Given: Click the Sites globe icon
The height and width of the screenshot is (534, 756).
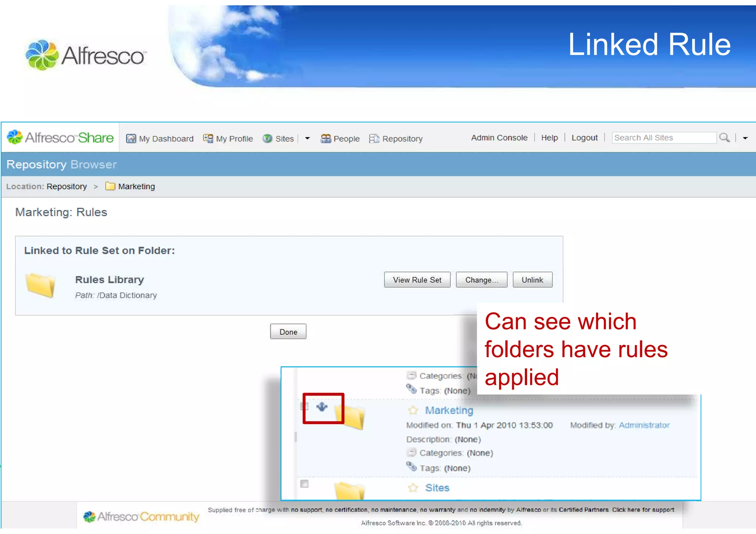Looking at the screenshot, I should click(x=267, y=138).
